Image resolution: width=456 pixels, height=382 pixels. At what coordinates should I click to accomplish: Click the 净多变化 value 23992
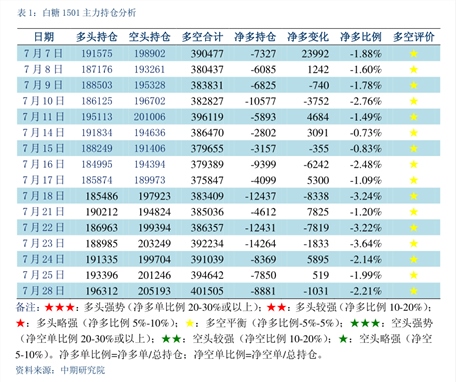click(315, 54)
